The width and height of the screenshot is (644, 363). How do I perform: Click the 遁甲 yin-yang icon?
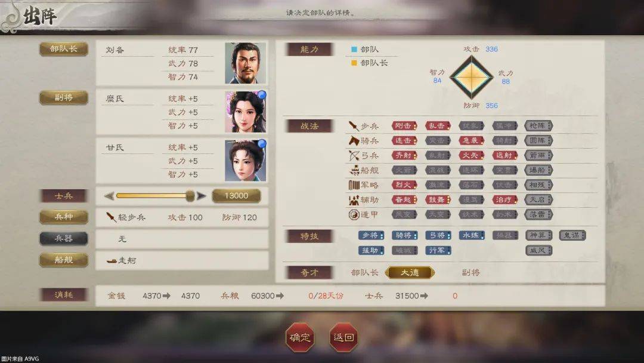point(354,214)
